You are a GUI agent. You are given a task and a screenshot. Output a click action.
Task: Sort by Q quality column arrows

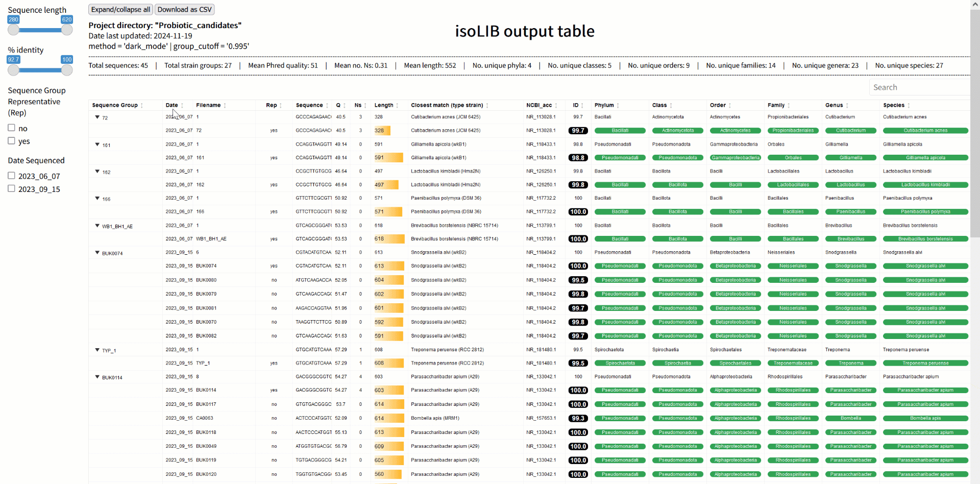[345, 106]
